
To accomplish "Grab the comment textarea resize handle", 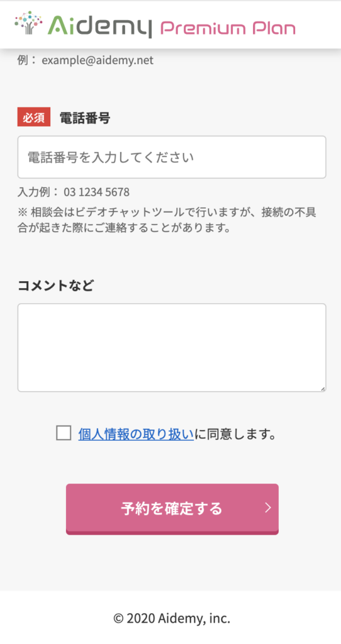I will (323, 389).
